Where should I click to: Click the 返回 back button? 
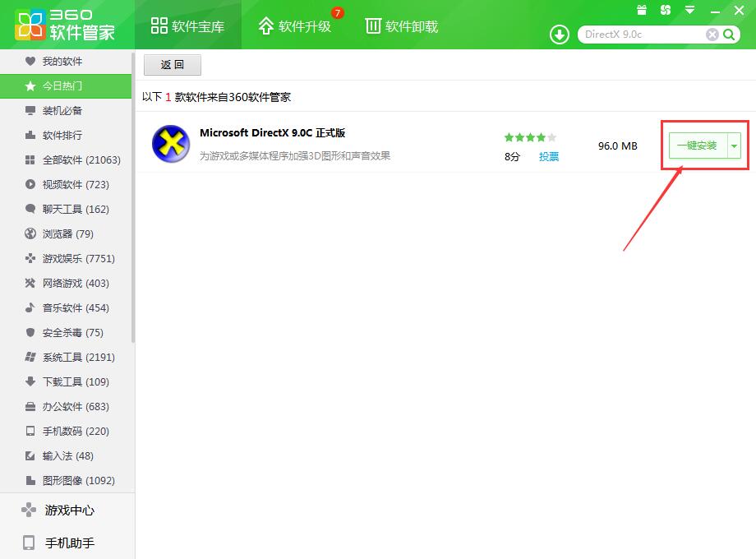coord(172,65)
